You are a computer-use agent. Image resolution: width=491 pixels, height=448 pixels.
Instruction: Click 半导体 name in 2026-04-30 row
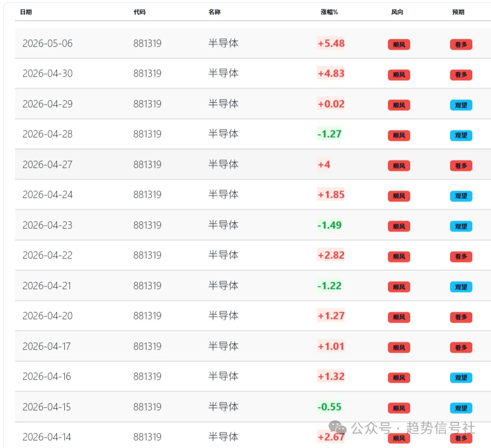224,74
